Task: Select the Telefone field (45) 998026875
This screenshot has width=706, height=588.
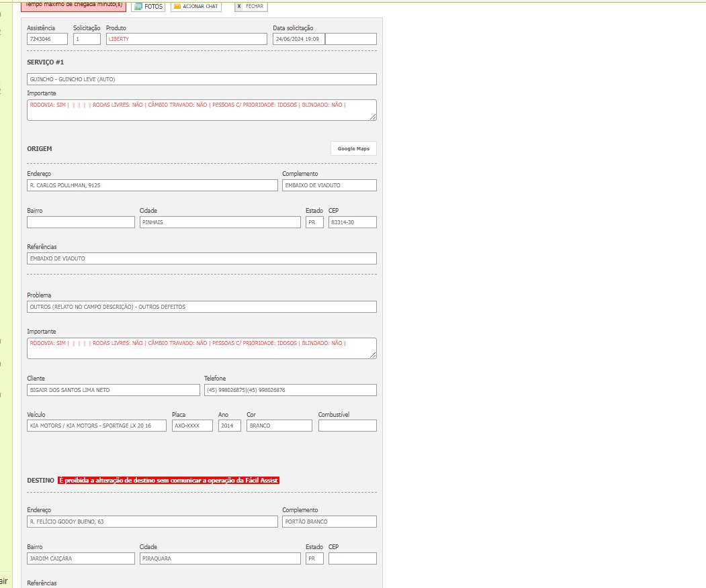Action: click(x=290, y=390)
